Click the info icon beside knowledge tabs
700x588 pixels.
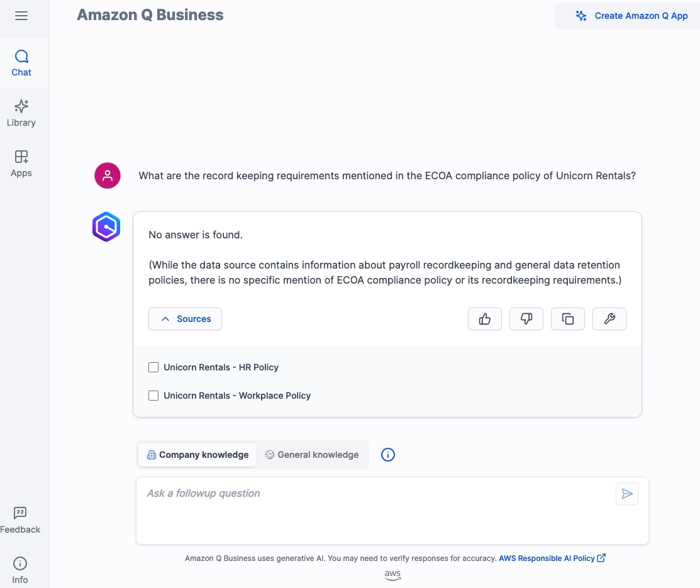click(387, 454)
